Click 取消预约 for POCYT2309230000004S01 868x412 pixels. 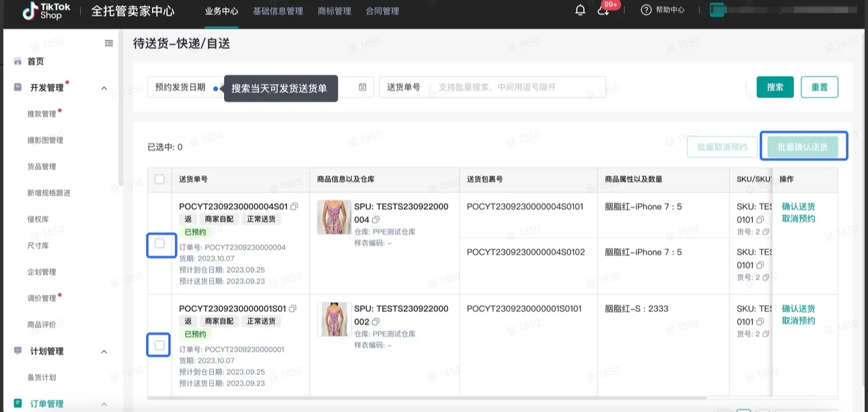tap(799, 218)
